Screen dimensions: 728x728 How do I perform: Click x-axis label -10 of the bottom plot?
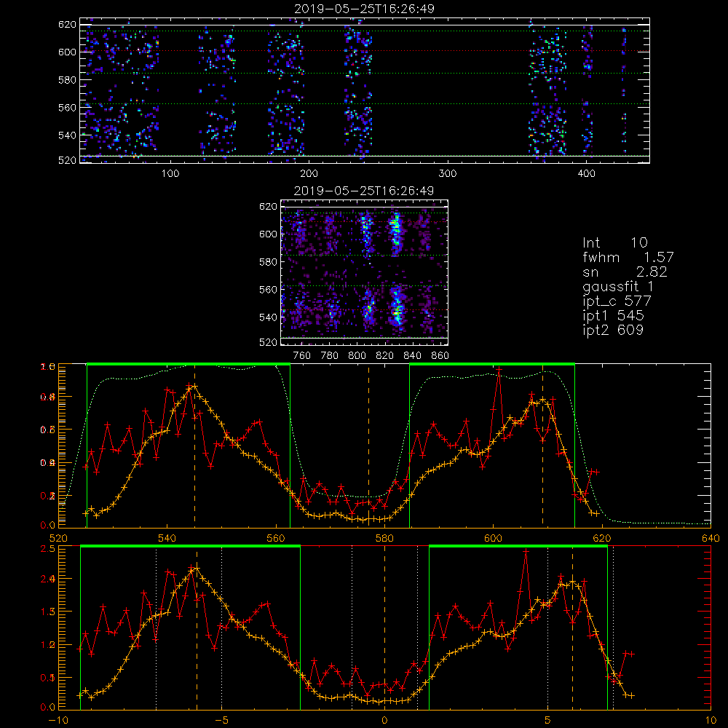pos(58,721)
